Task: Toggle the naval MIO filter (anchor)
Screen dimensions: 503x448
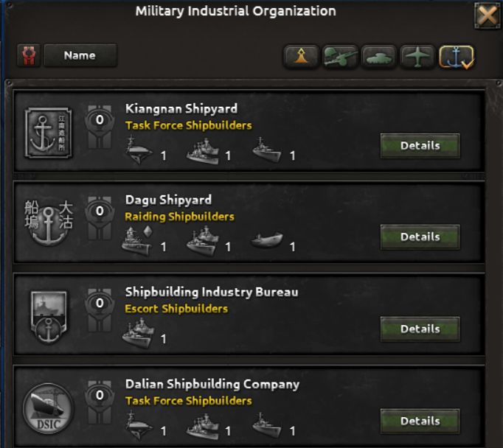Action: tap(457, 57)
